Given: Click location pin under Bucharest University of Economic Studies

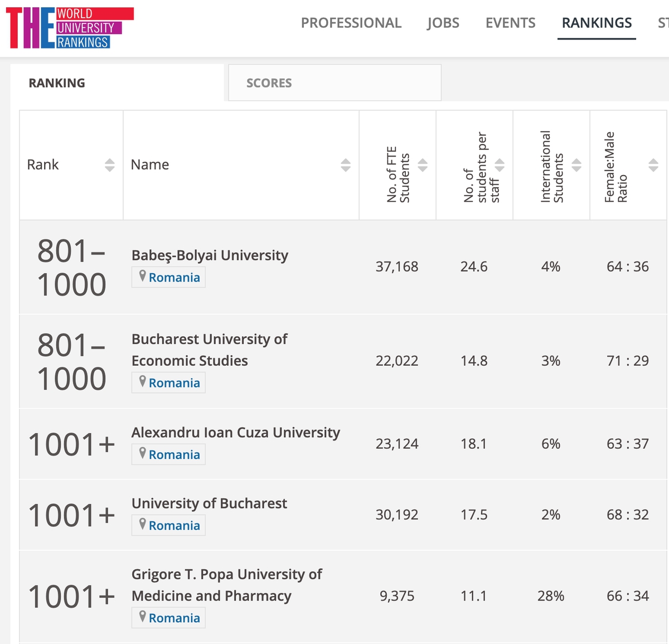Looking at the screenshot, I should [x=143, y=381].
